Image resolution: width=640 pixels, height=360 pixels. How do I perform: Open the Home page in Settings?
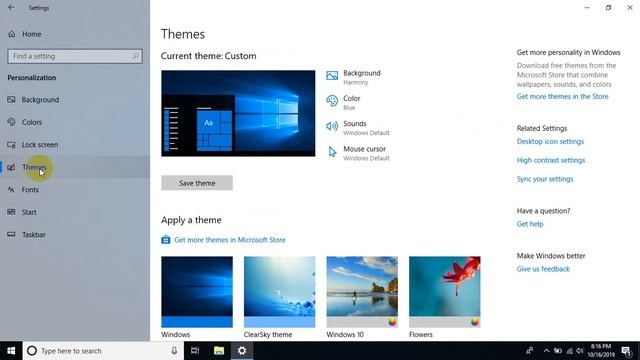tap(24, 34)
